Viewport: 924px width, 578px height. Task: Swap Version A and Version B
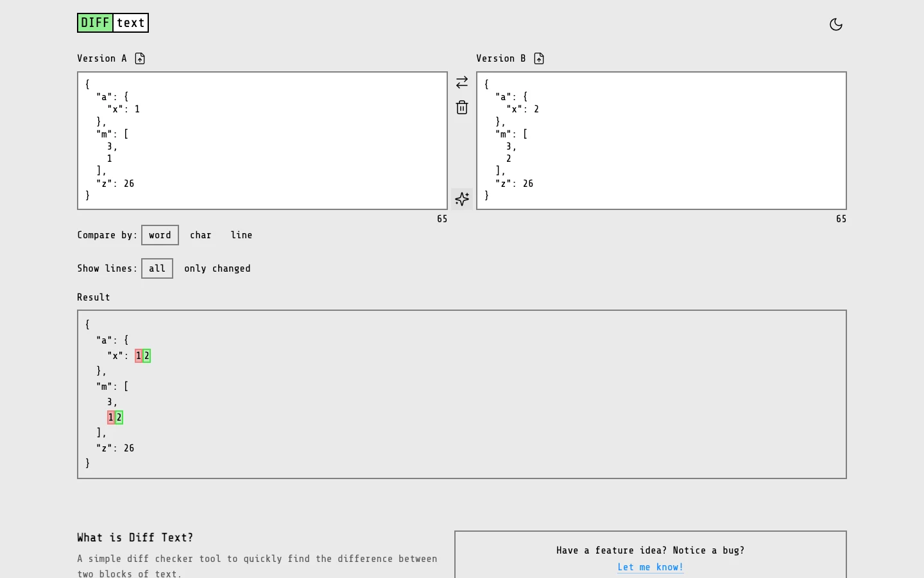pos(462,82)
